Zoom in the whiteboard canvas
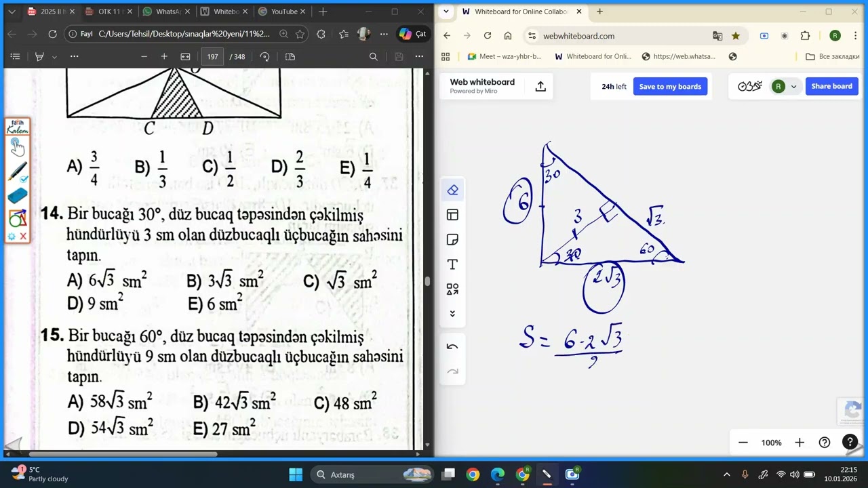 click(x=800, y=443)
